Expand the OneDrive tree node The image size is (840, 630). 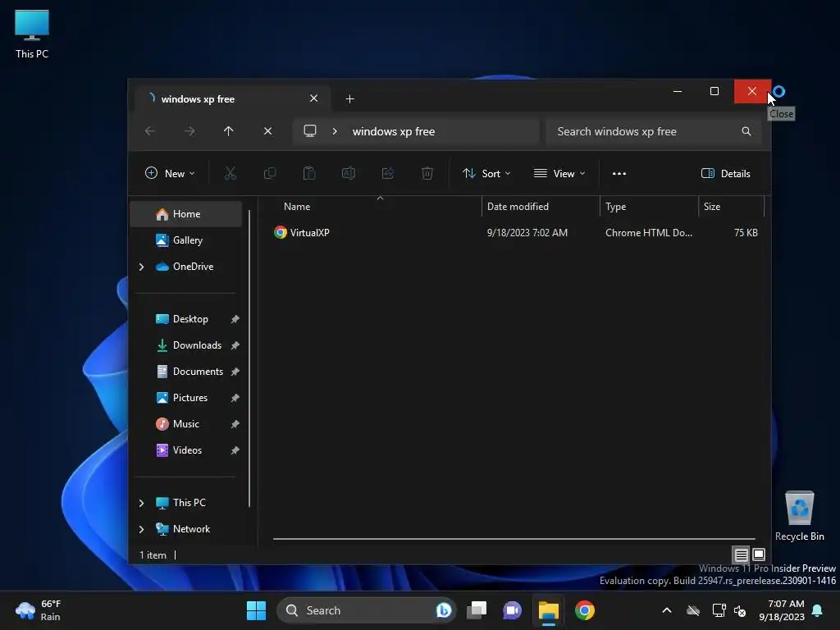point(141,267)
